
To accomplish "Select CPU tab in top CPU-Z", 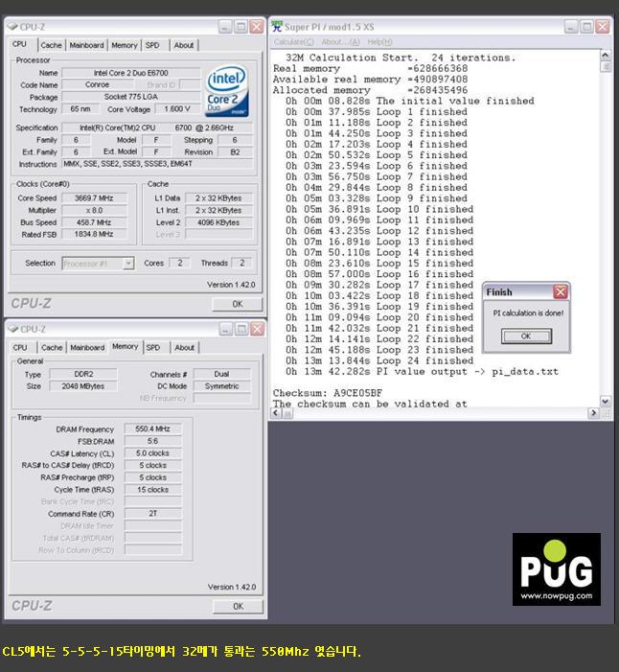I will coord(20,44).
